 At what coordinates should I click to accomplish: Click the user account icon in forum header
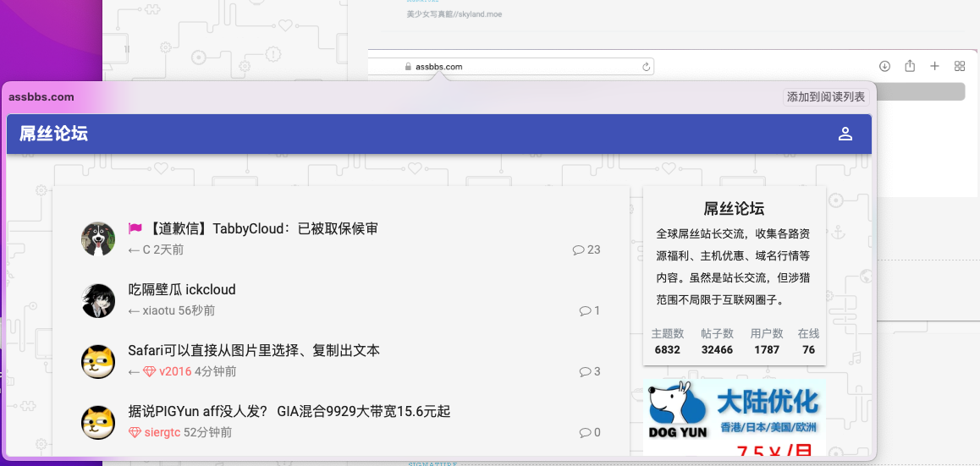[x=845, y=134]
